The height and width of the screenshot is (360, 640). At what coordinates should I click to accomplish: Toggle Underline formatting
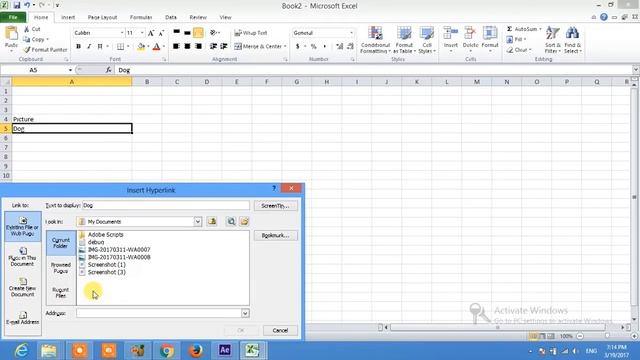[x=100, y=47]
